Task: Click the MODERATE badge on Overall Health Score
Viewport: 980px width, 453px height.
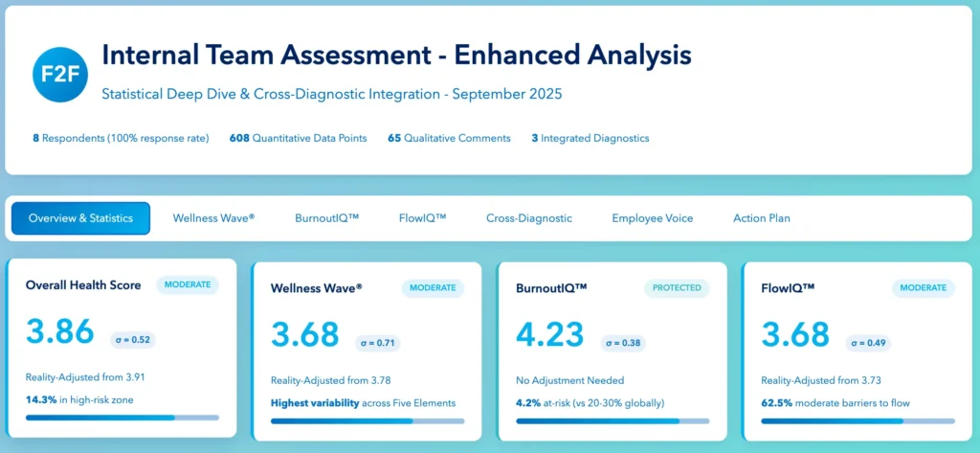Action: (x=188, y=284)
